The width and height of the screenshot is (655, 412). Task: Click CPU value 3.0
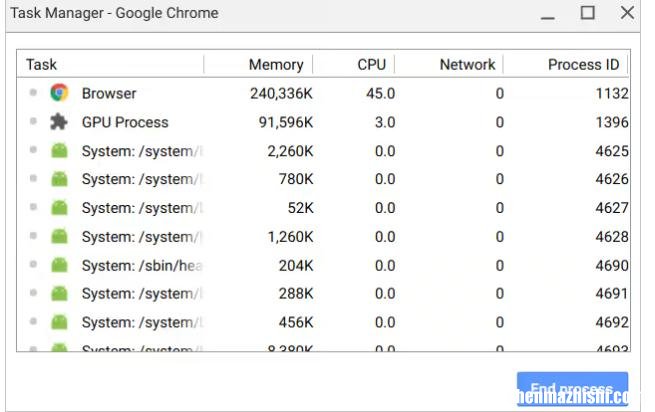[x=385, y=122]
